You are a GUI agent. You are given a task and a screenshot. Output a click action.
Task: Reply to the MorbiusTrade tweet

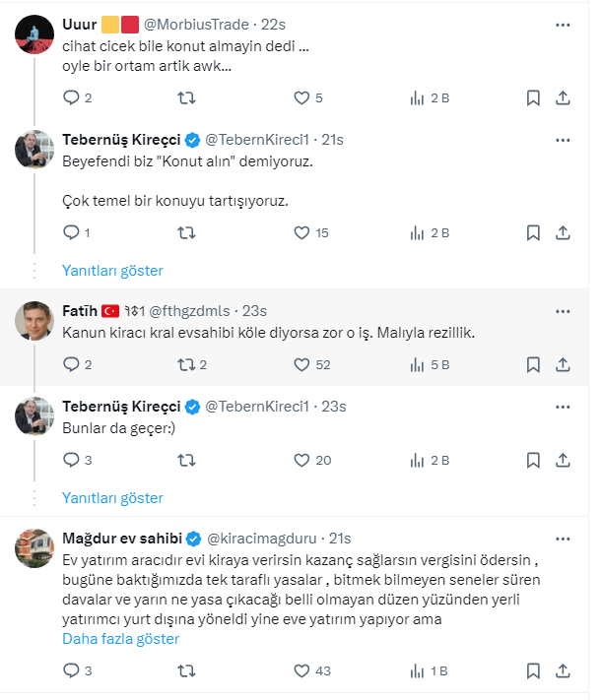pos(70,97)
